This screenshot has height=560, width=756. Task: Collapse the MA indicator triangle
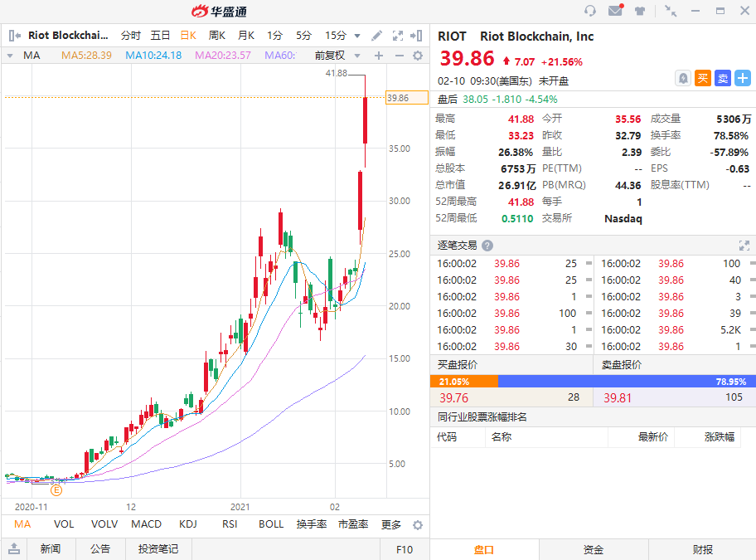click(10, 56)
